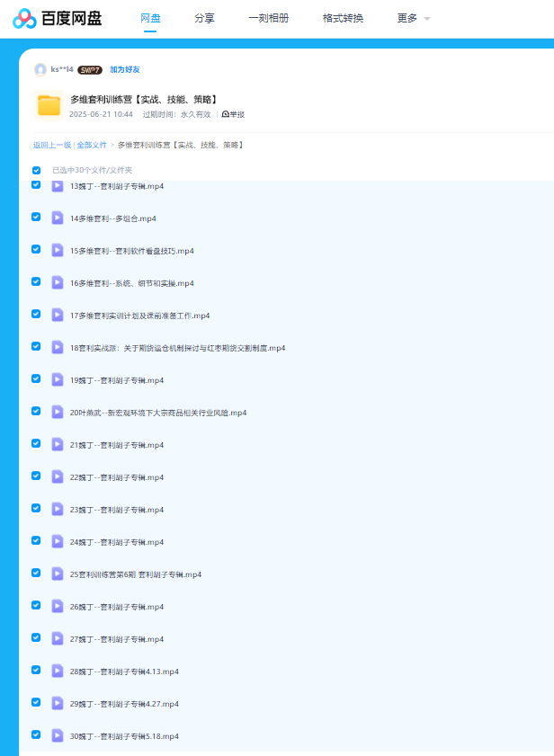This screenshot has height=756, width=554.
Task: Click the video icon for 30魏丁 5.18.mp4
Action: 58,735
